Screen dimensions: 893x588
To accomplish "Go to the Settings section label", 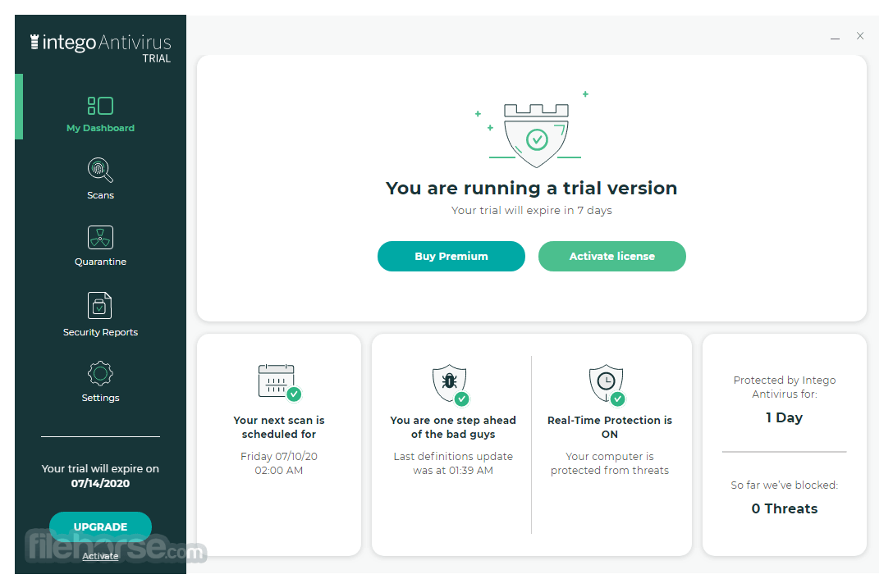I will [x=100, y=398].
